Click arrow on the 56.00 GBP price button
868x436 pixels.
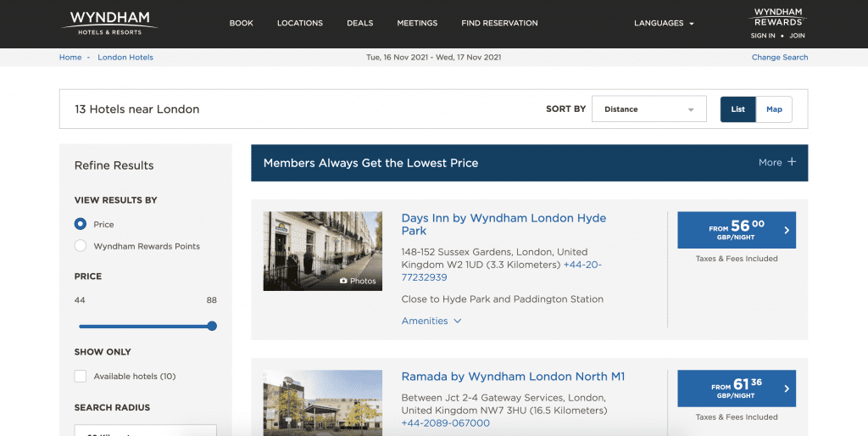pyautogui.click(x=787, y=230)
